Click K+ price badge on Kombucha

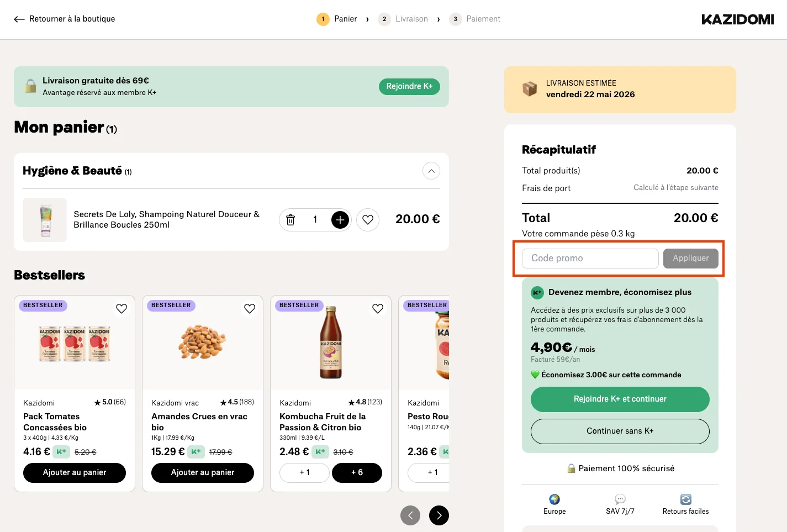320,452
